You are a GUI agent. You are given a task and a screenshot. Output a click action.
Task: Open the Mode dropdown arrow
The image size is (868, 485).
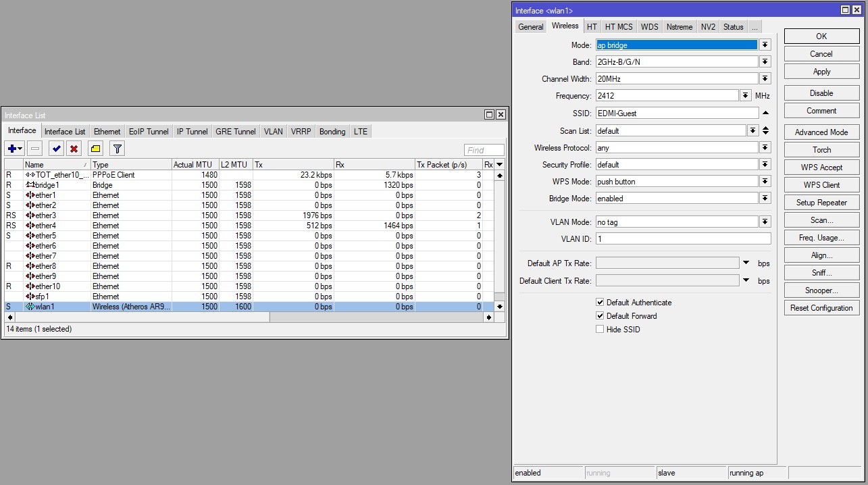(765, 45)
